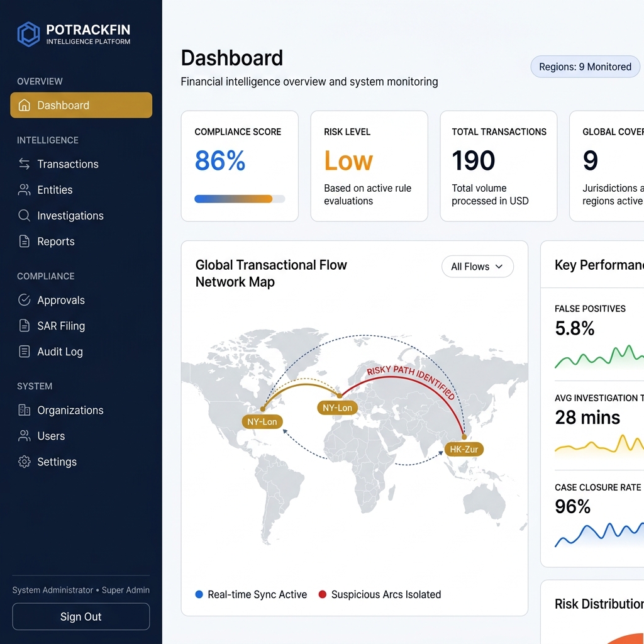Click the Users people icon
Screen dimensions: 644x644
[25, 436]
